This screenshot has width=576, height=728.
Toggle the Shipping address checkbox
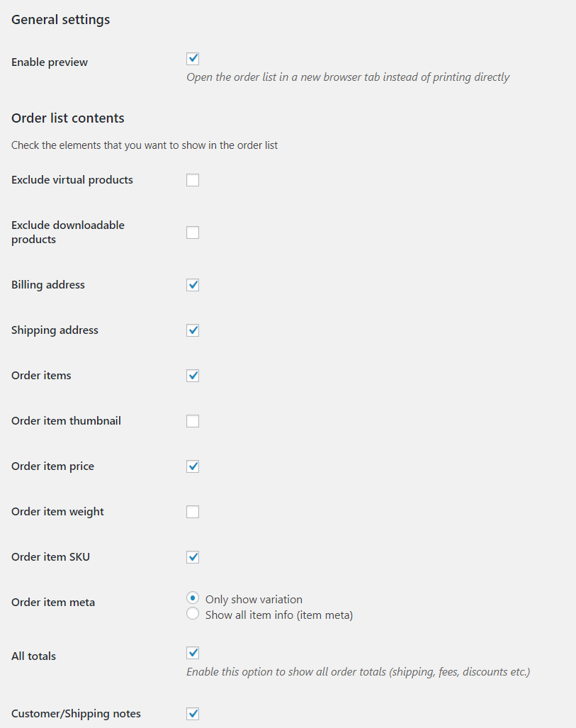tap(193, 330)
